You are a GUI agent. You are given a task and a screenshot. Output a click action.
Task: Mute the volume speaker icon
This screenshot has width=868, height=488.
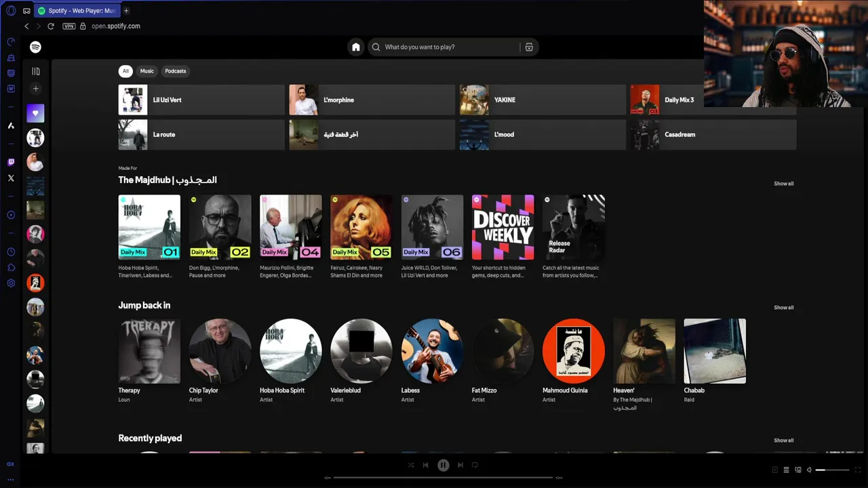pyautogui.click(x=809, y=470)
